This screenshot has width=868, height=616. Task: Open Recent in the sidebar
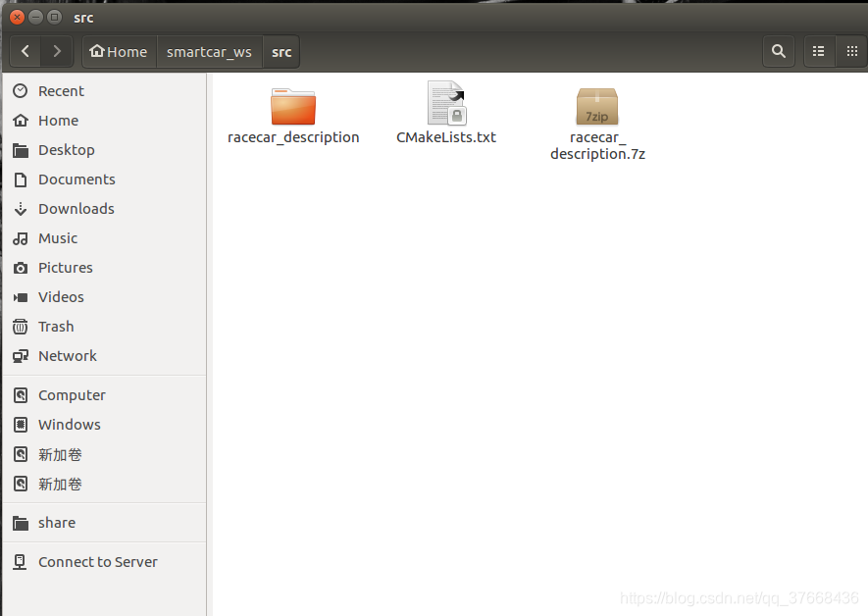(61, 91)
